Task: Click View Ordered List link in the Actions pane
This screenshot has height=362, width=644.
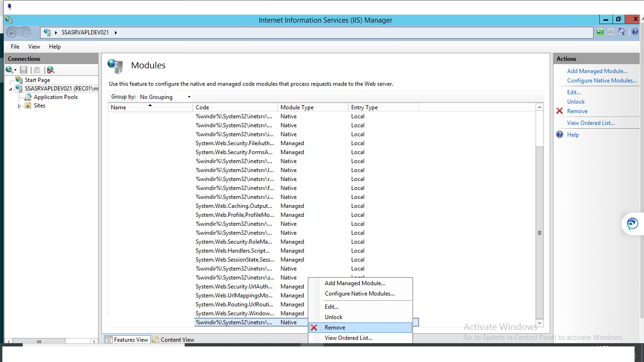Action: [591, 123]
